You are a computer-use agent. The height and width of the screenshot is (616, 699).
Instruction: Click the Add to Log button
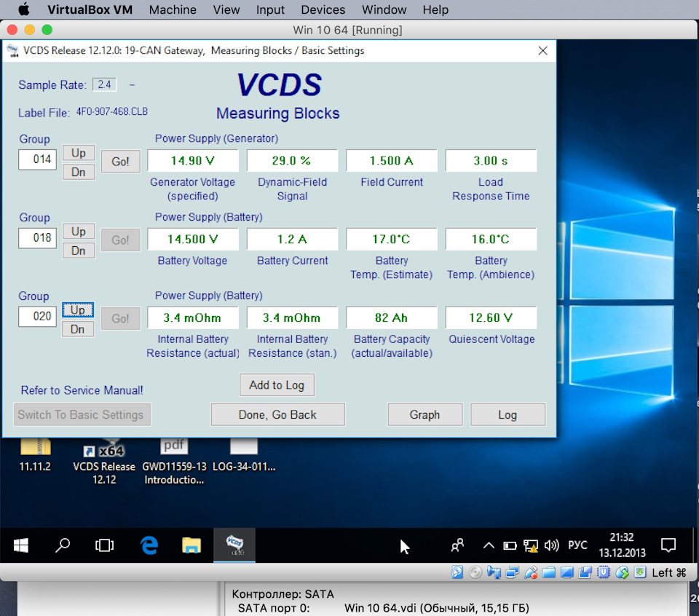click(x=277, y=384)
